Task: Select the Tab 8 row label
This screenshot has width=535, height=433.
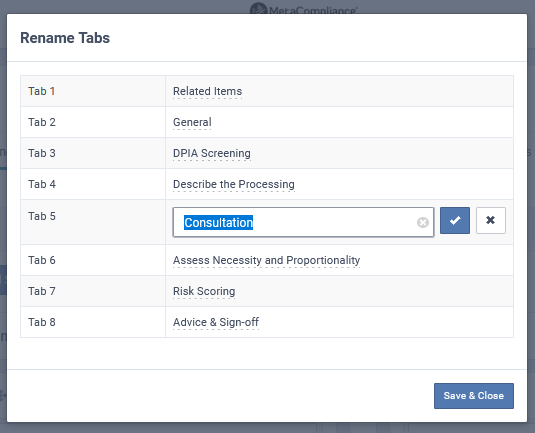Action: tap(42, 322)
